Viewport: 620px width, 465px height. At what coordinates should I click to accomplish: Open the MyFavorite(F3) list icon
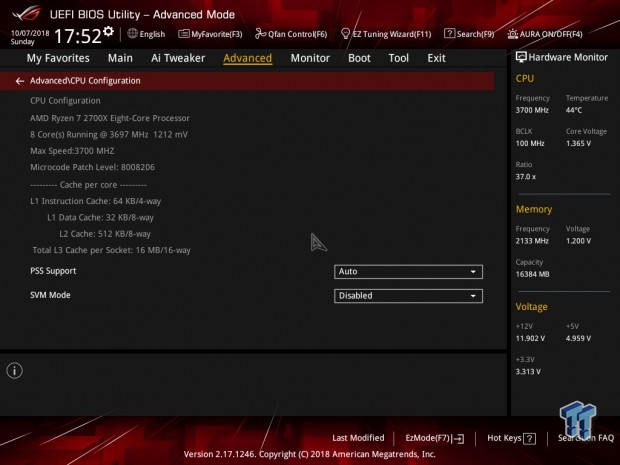pos(183,34)
